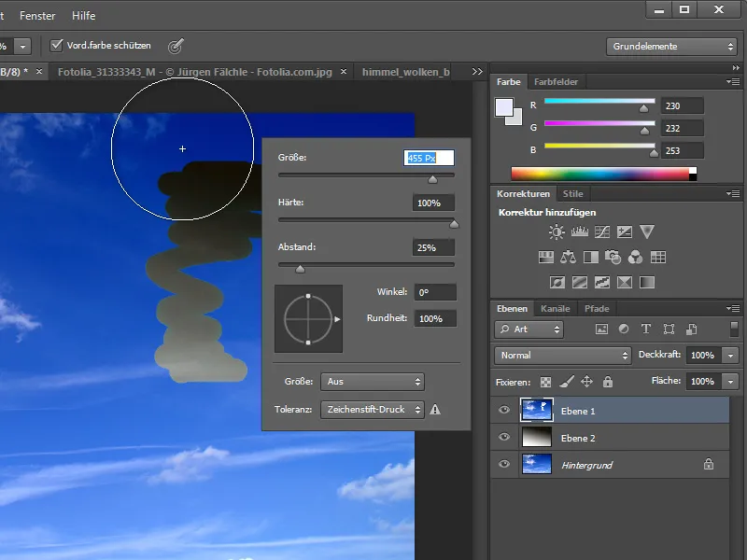Open the Art layer filter dropdown
The width and height of the screenshot is (747, 560).
pyautogui.click(x=529, y=329)
